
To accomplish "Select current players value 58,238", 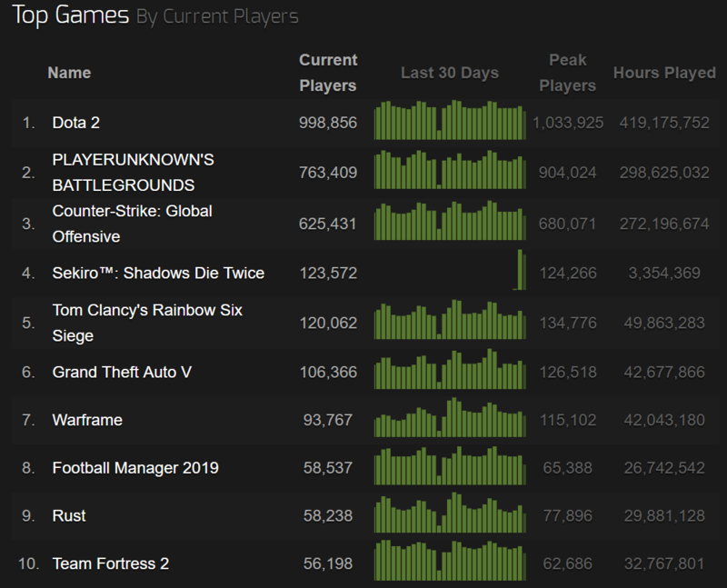I will coord(328,515).
